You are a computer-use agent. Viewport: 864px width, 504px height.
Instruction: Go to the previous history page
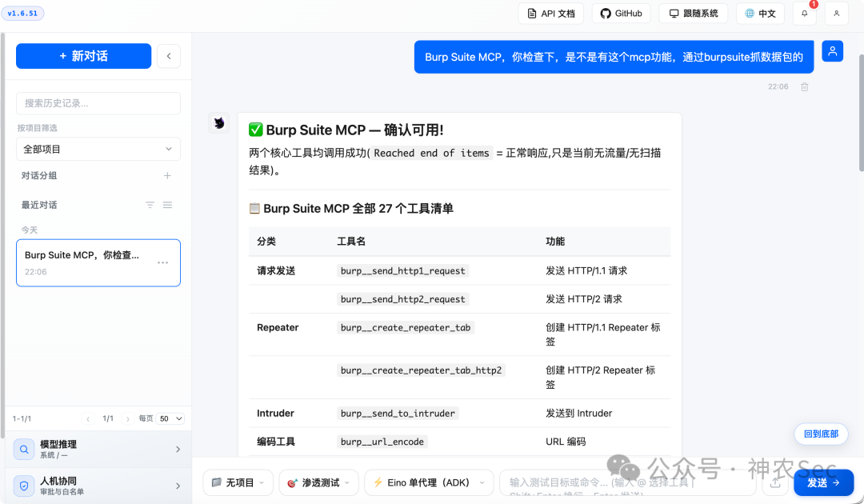(88, 419)
